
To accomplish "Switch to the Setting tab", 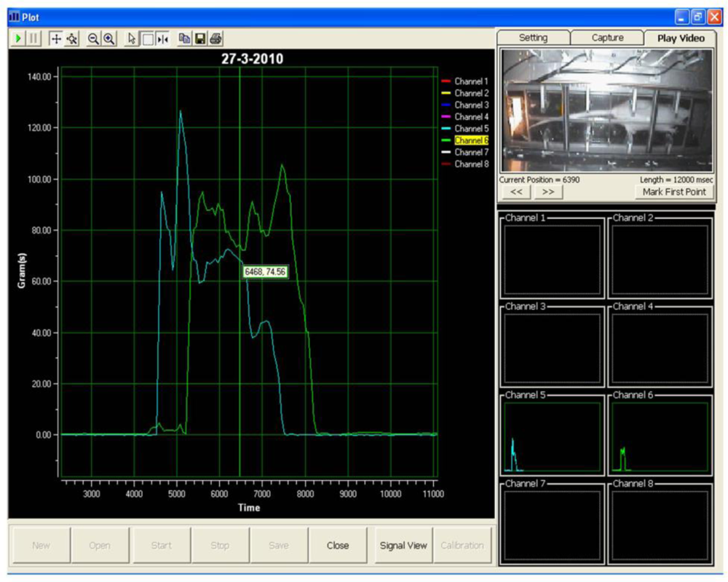I will pos(533,38).
